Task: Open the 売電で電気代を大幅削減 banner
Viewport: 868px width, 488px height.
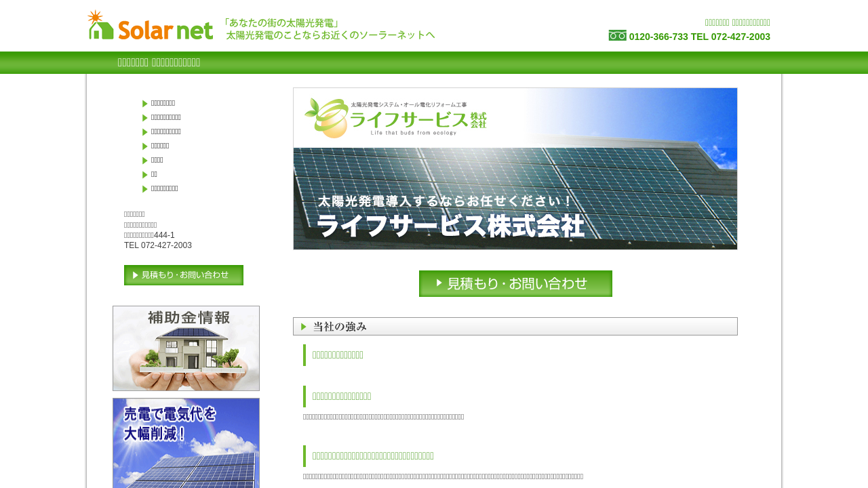Action: coord(186,442)
